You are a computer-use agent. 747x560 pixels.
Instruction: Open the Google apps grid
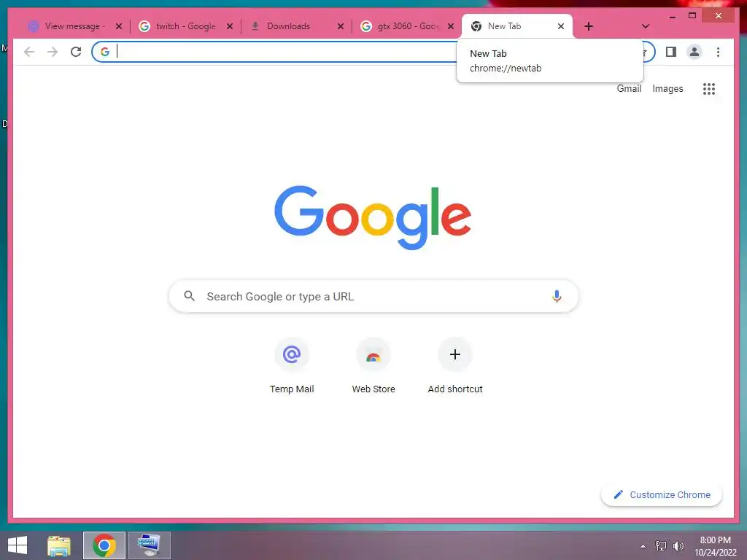[x=709, y=88]
